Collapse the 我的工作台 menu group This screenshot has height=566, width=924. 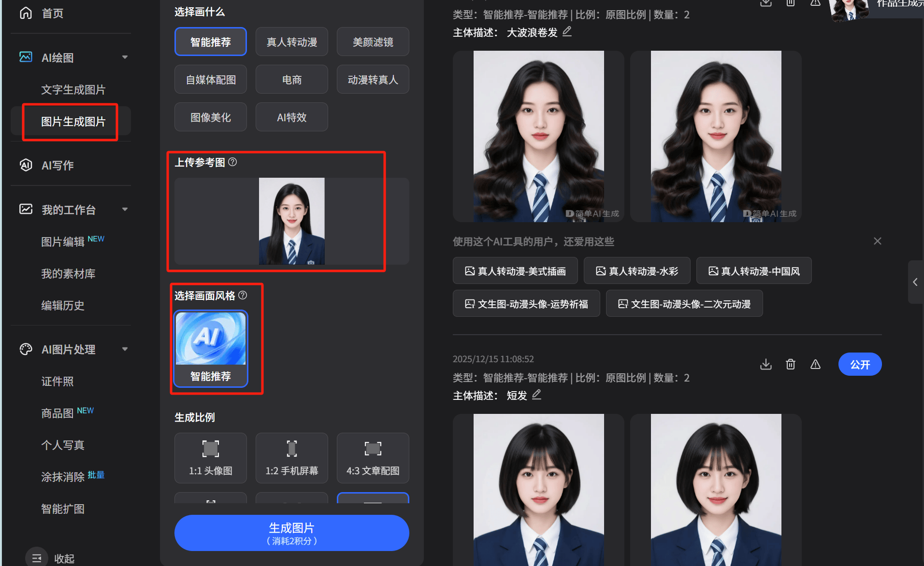[125, 210]
